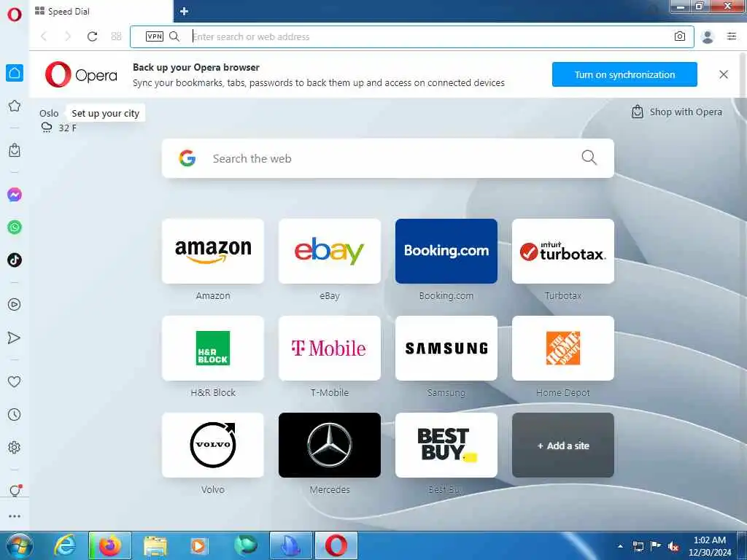Select the Speed Dial tab
Image resolution: width=747 pixels, height=560 pixels.
101,12
